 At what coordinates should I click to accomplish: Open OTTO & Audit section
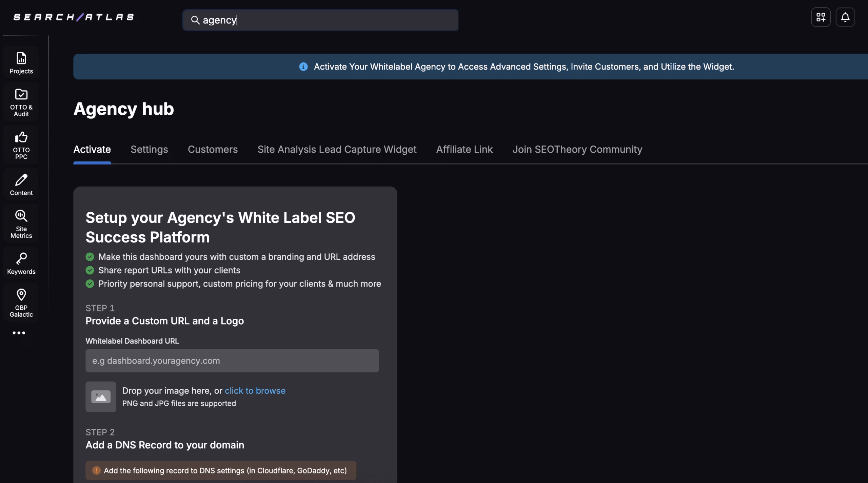pos(21,102)
